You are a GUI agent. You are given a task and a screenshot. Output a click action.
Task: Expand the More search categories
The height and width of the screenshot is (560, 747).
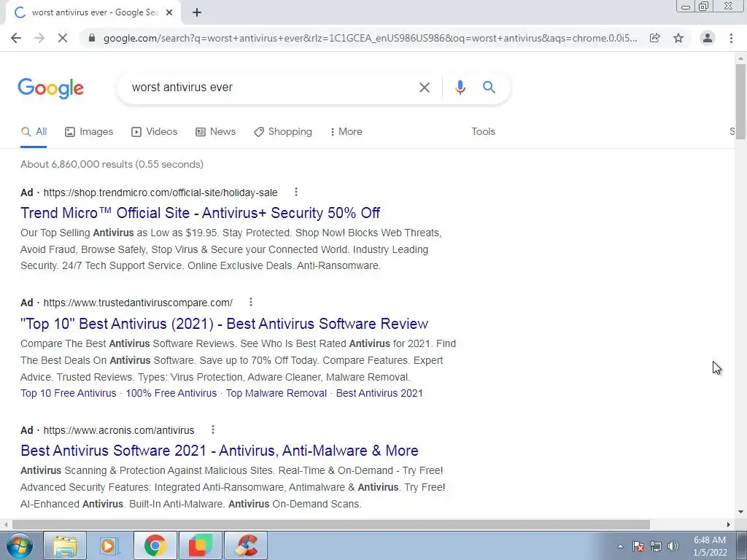(347, 132)
